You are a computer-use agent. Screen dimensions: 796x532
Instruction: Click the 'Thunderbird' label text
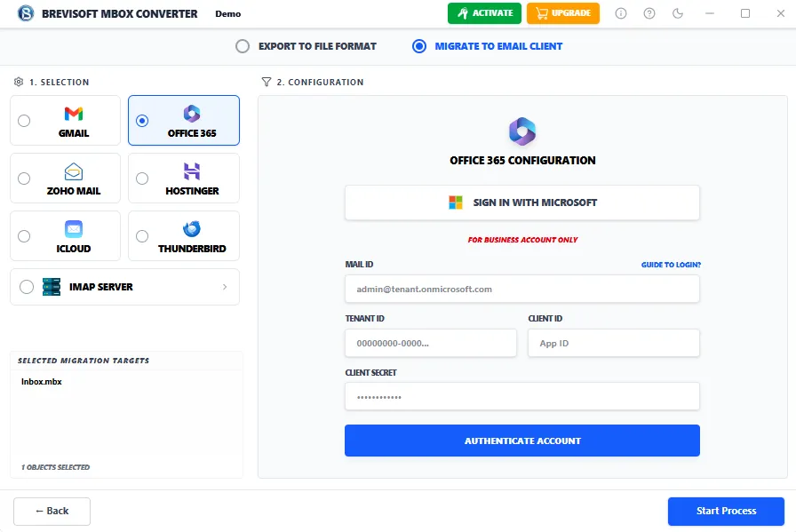[192, 249]
